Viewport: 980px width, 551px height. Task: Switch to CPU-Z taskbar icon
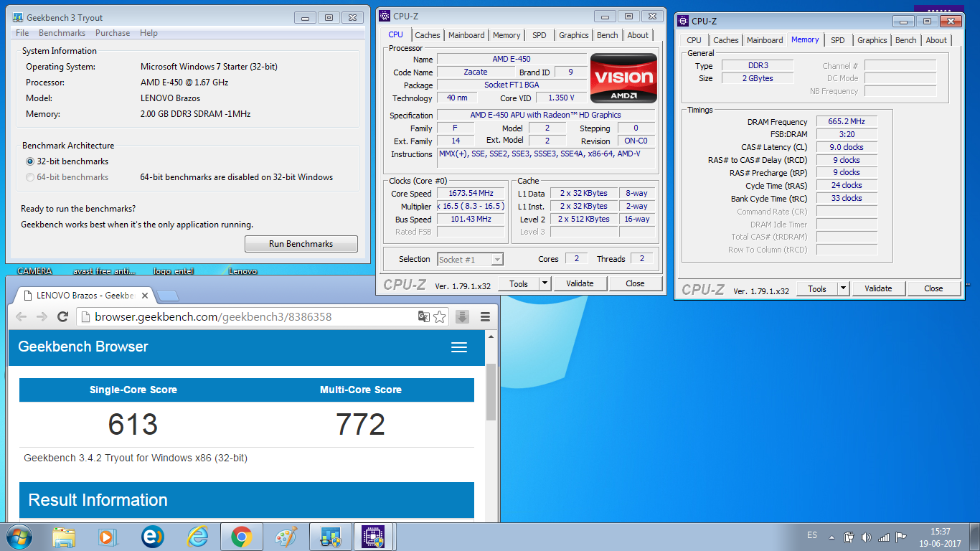coord(373,537)
